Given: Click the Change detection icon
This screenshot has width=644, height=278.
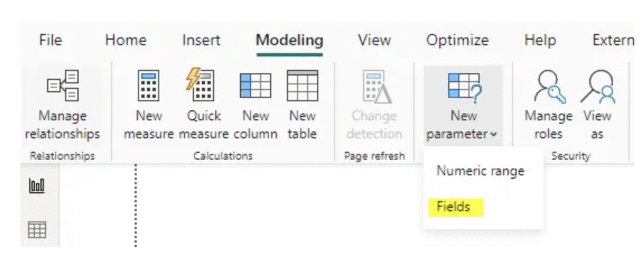Looking at the screenshot, I should tap(376, 104).
